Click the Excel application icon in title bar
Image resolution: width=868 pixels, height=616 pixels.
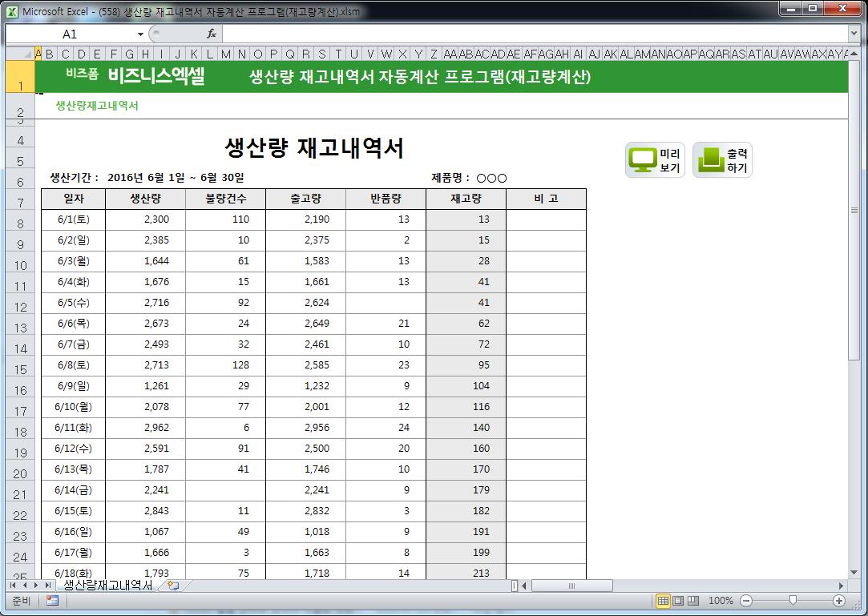[x=12, y=11]
